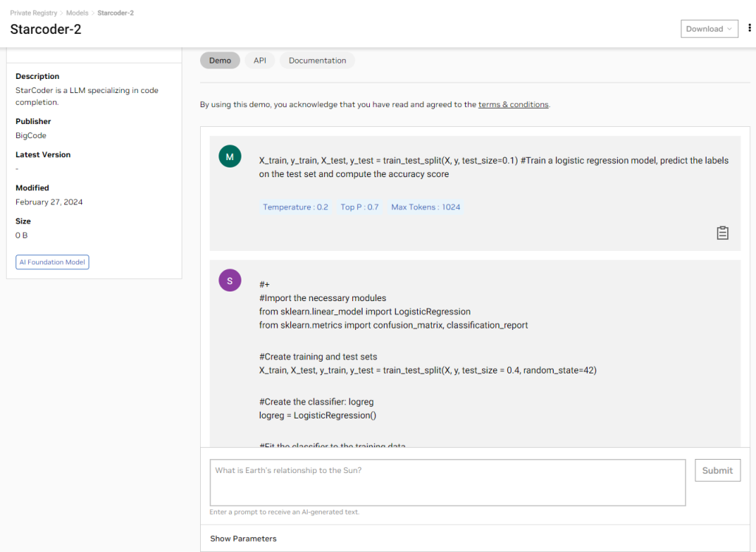Open the terms & conditions link
Viewport: 756px width, 552px height.
pos(513,105)
